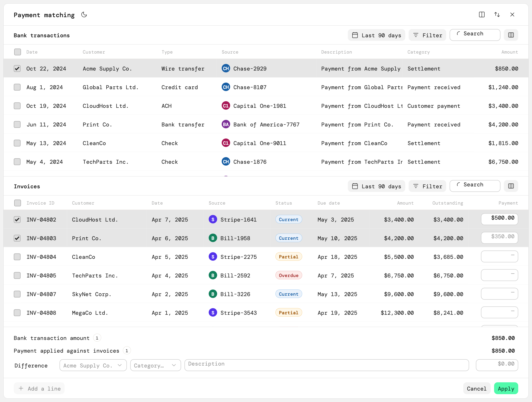
Task: Click the swap arrows icon in header
Action: point(497,15)
